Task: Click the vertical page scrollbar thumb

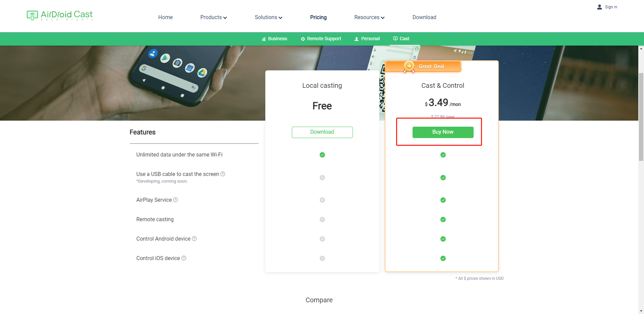Action: point(641,117)
